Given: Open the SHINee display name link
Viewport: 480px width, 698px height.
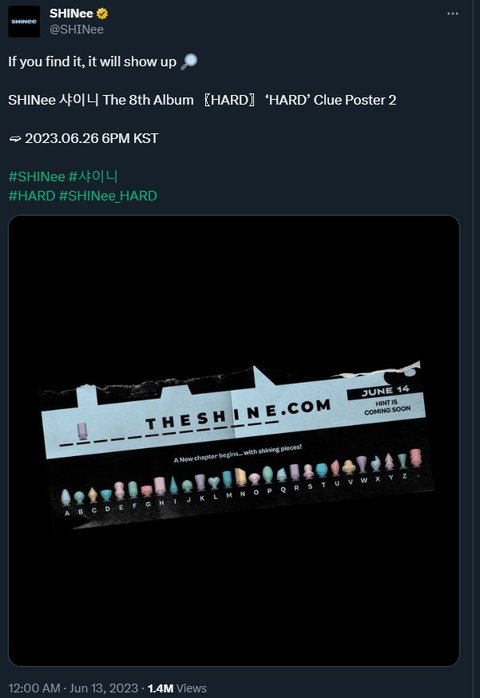Looking at the screenshot, I should click(71, 14).
